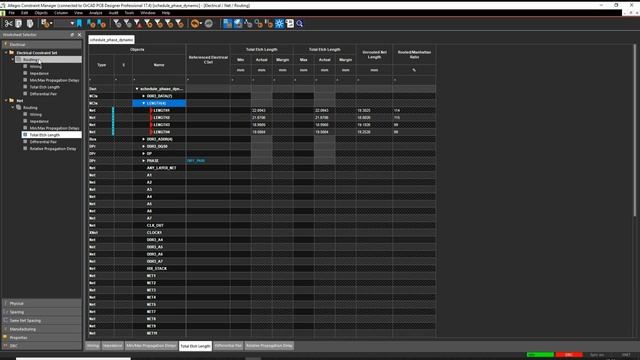
Task: Select Impedance under Electrical Constraint Set
Action: [x=39, y=73]
